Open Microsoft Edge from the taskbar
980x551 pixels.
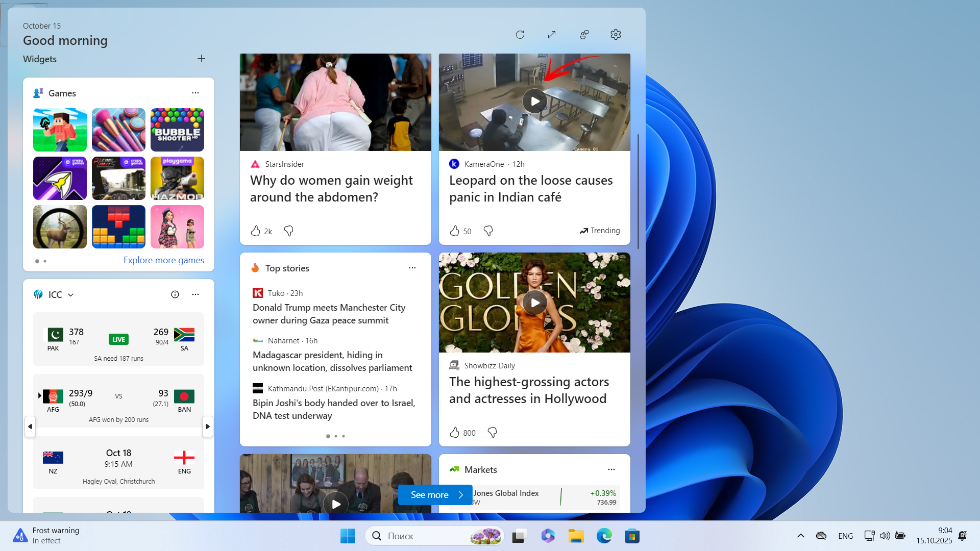tap(604, 536)
